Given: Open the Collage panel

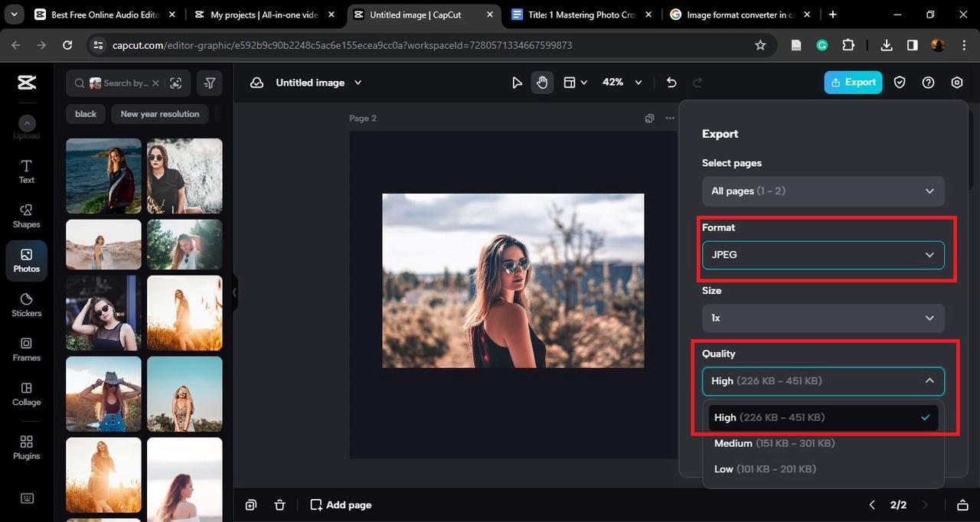Looking at the screenshot, I should pos(27,393).
